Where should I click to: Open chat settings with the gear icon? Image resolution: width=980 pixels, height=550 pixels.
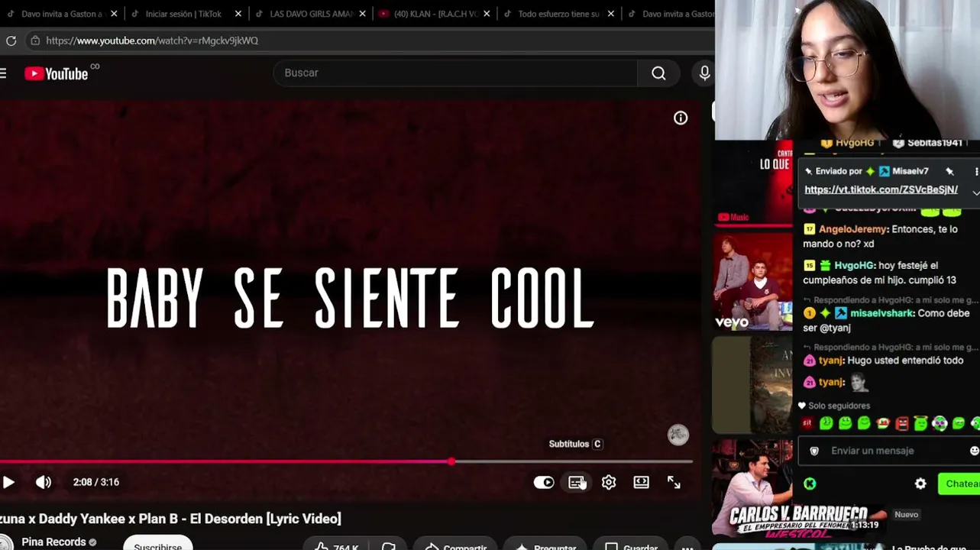(920, 484)
